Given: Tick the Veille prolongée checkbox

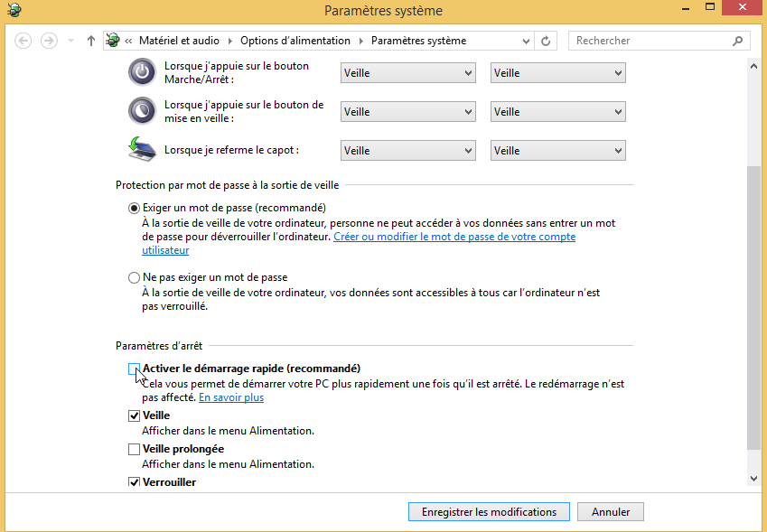Looking at the screenshot, I should point(134,449).
